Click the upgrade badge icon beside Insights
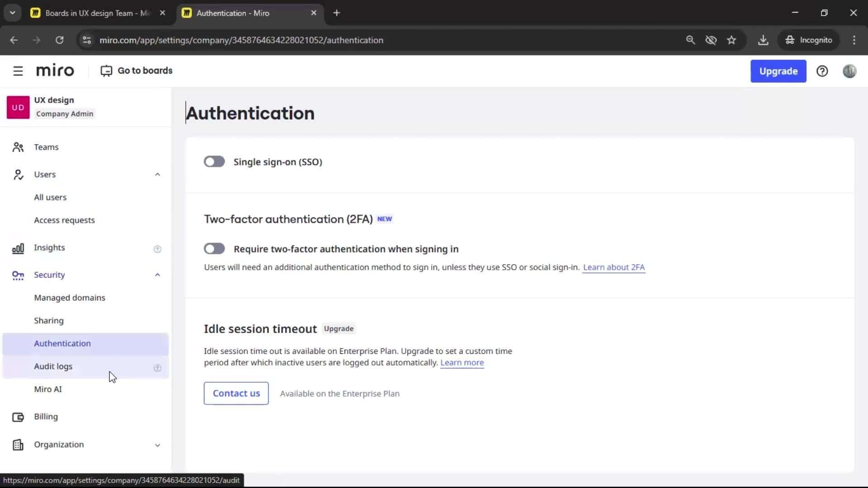This screenshot has width=868, height=488. [x=157, y=249]
